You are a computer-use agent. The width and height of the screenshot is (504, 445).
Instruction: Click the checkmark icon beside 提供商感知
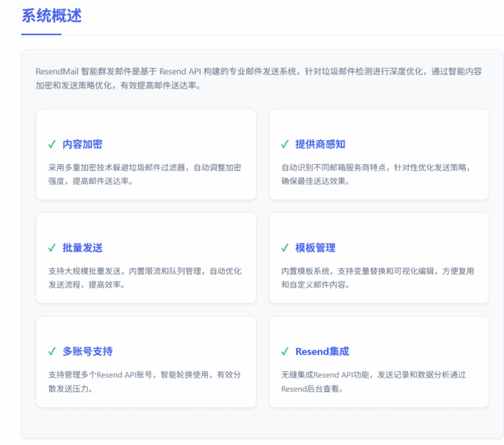pos(285,144)
